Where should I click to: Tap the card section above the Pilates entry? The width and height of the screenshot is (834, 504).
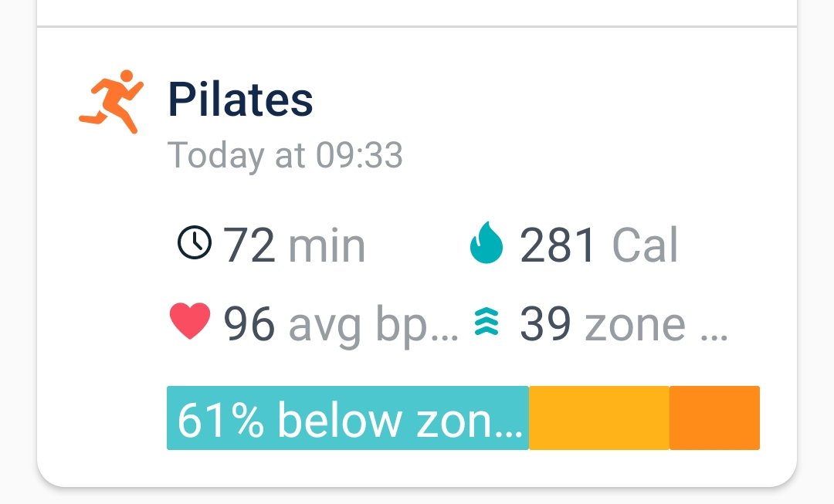coord(417,12)
